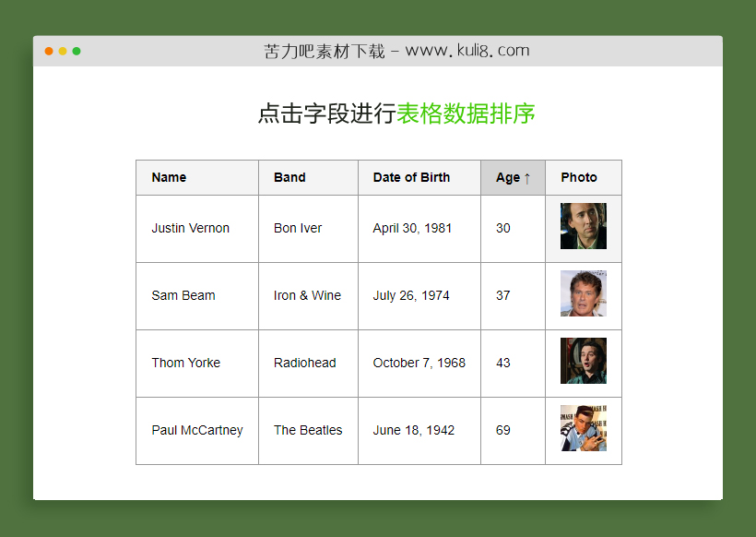The height and width of the screenshot is (537, 756).
Task: Click Sam Beam's photo thumbnail
Action: 584,295
